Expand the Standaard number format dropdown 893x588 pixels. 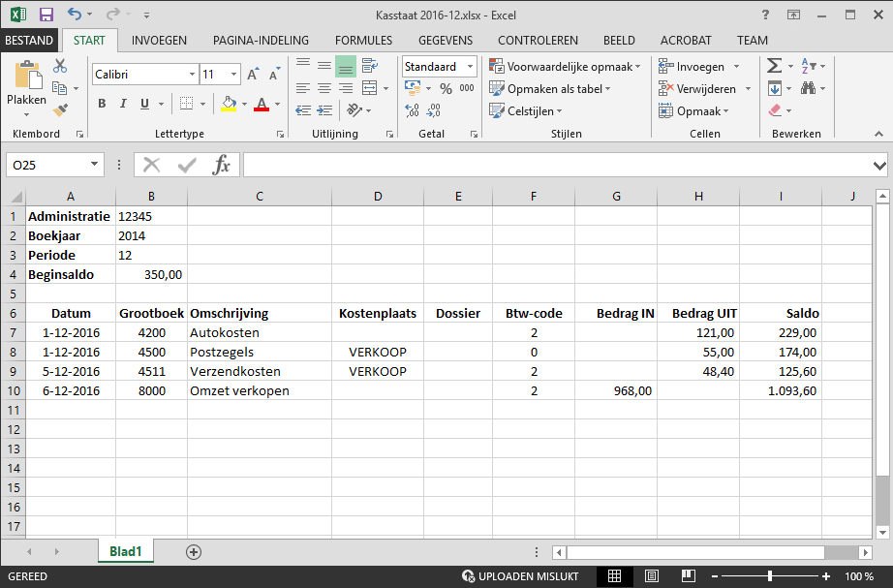click(470, 67)
